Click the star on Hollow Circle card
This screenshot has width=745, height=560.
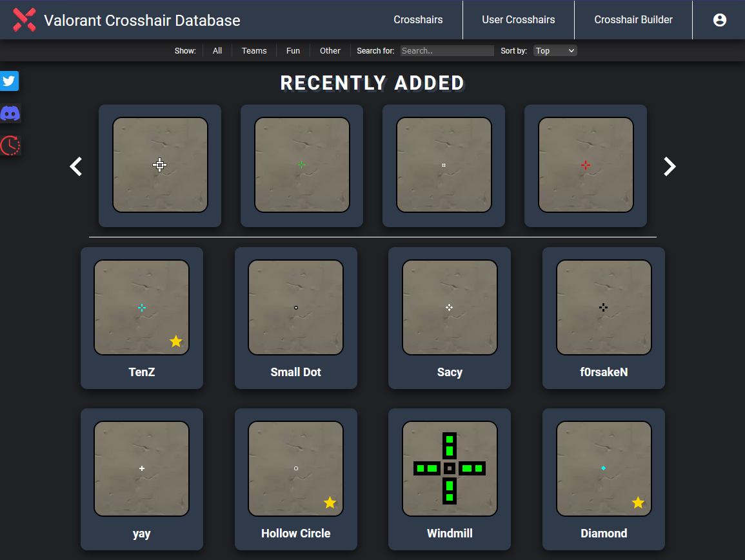330,503
